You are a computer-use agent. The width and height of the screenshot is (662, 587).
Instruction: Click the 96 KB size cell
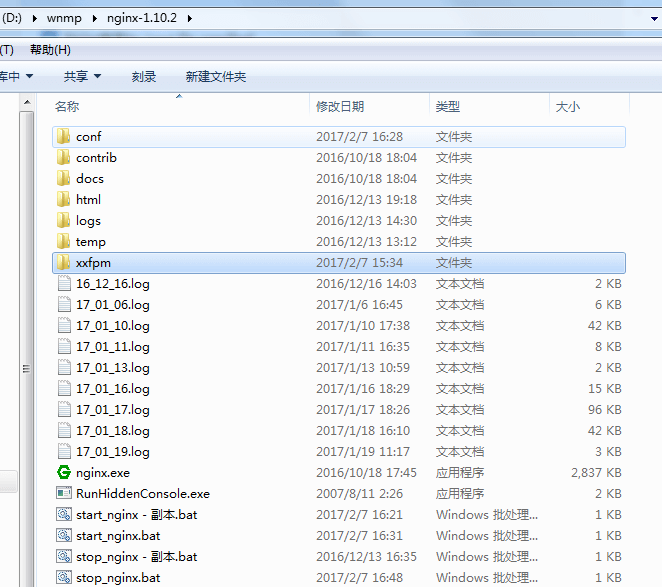click(605, 410)
